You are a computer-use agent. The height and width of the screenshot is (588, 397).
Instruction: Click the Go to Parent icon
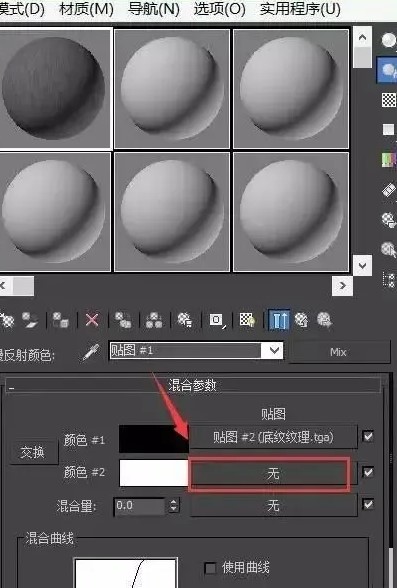(x=302, y=320)
